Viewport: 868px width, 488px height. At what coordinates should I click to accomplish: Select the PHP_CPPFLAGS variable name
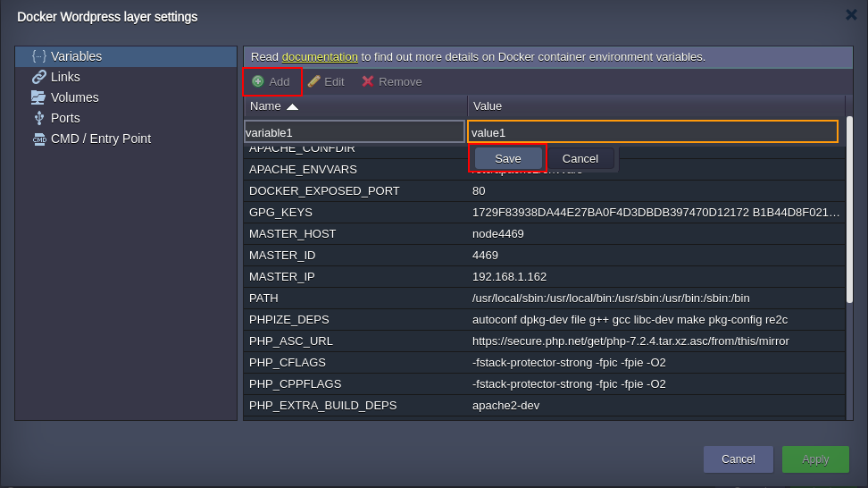[295, 384]
